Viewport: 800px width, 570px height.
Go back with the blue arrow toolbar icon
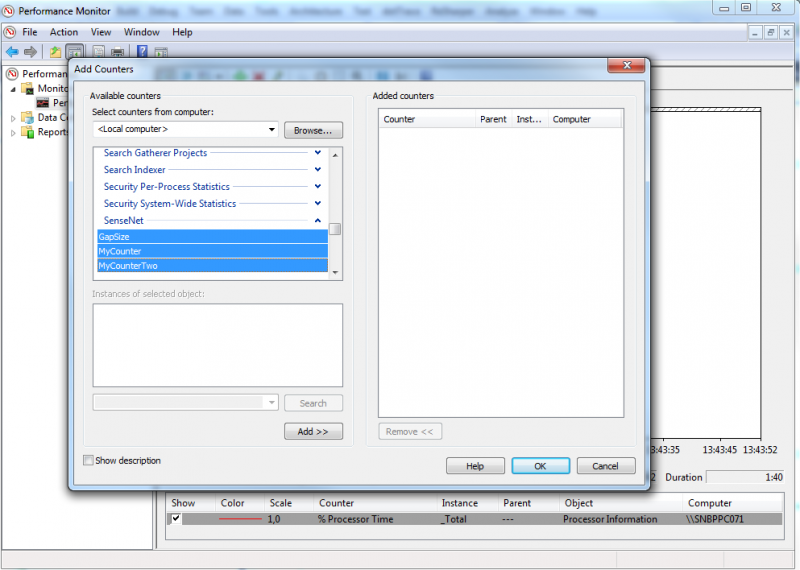coord(12,52)
